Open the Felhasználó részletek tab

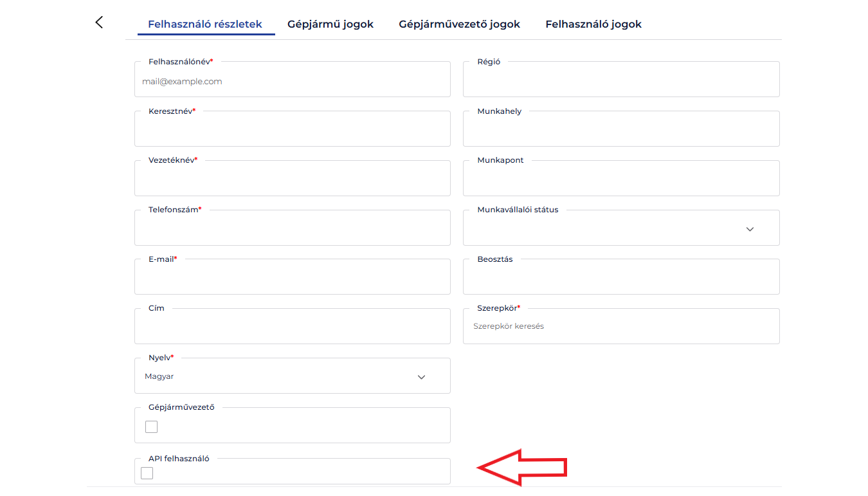click(x=205, y=24)
